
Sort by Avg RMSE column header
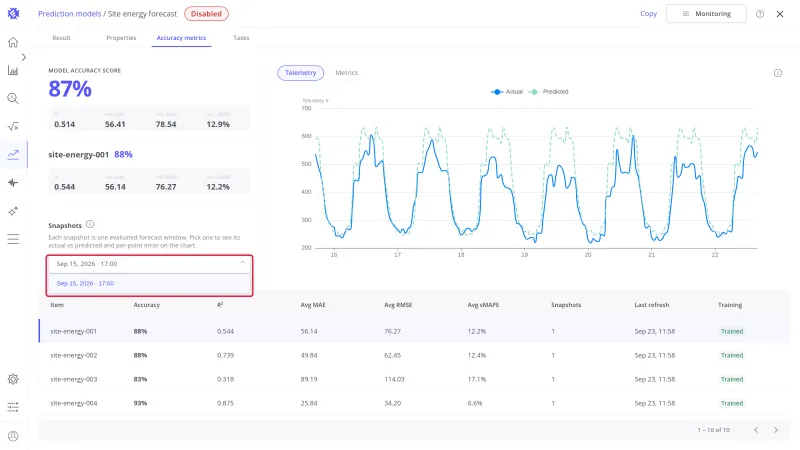click(398, 305)
